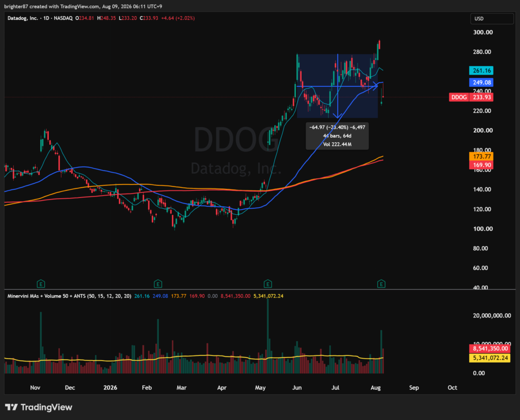Click the 5,341,072.24 value in the indicator legend
The width and height of the screenshot is (520, 420).
(x=268, y=296)
